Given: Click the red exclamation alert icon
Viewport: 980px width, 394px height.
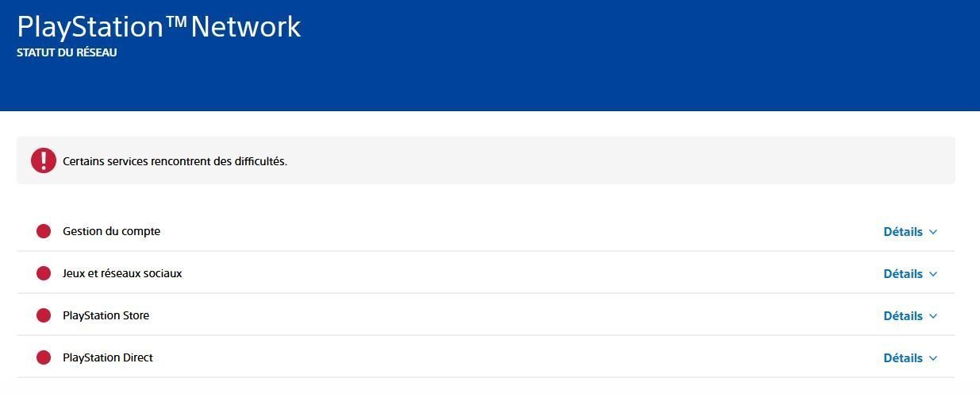Looking at the screenshot, I should point(44,160).
